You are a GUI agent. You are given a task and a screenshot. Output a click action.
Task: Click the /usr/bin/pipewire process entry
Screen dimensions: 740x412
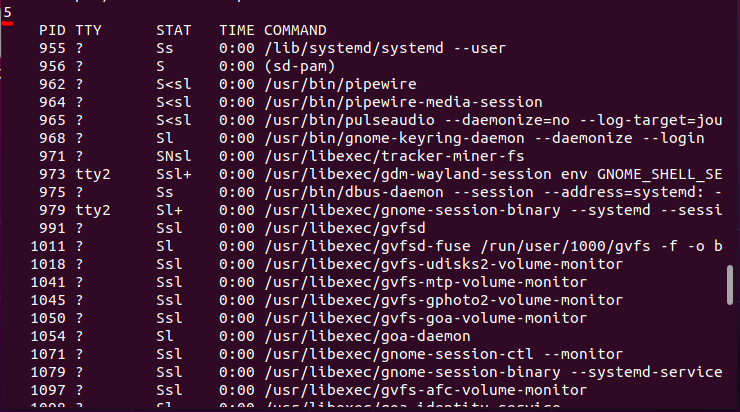(340, 84)
